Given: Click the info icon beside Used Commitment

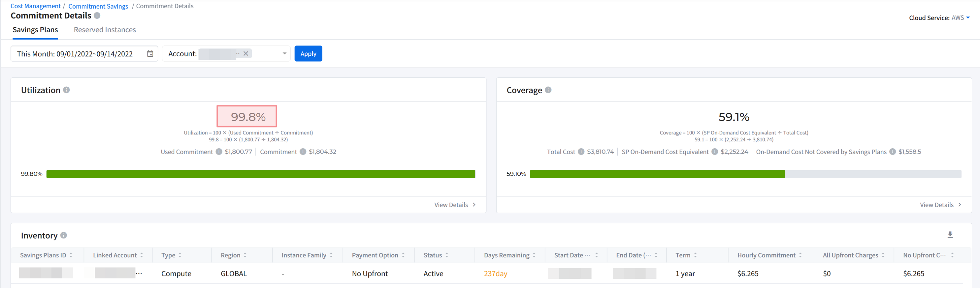Looking at the screenshot, I should [x=219, y=152].
